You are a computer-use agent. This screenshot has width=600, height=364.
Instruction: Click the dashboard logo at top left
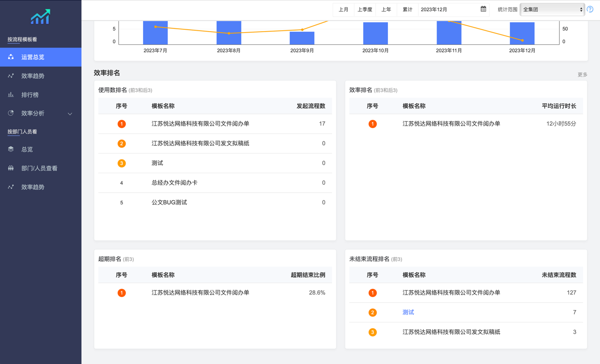pyautogui.click(x=41, y=17)
